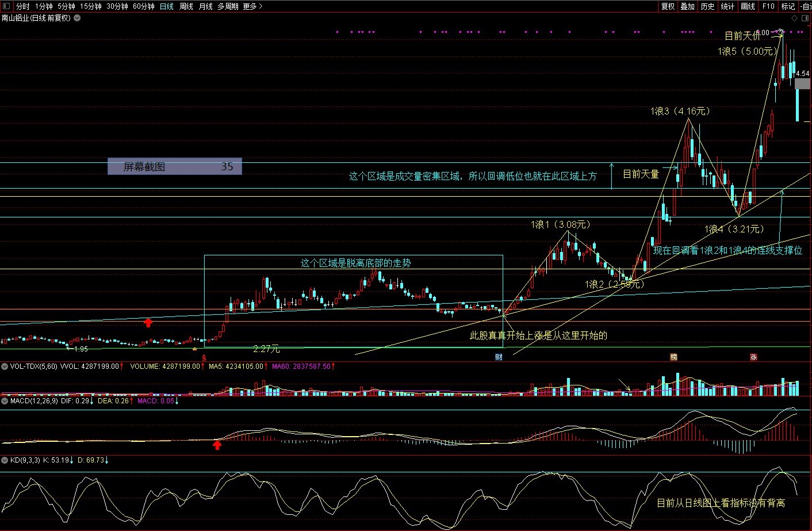Toggle the left sidebar panel icon
This screenshot has width=812, height=531.
tap(6, 6)
